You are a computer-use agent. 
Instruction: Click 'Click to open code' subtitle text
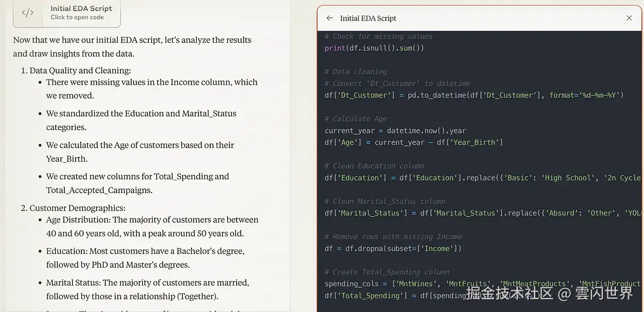coord(77,17)
